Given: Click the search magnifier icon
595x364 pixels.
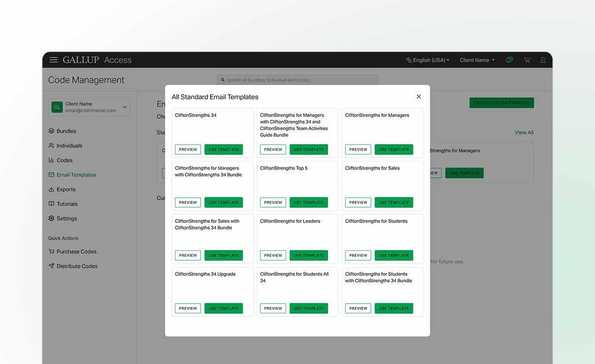Looking at the screenshot, I should pyautogui.click(x=222, y=80).
